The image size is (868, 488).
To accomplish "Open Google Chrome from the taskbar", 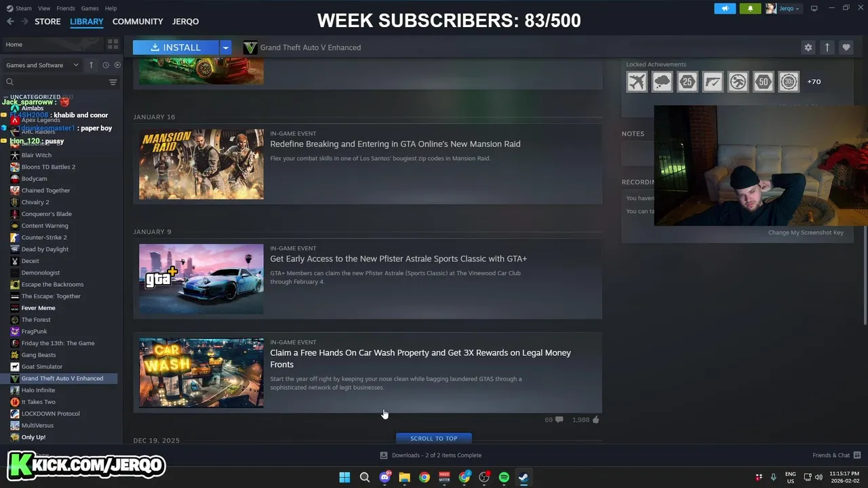I will [x=425, y=477].
